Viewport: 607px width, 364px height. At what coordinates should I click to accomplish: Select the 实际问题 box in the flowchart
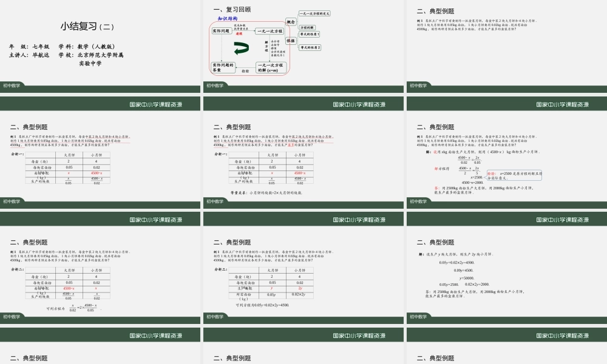(x=222, y=30)
